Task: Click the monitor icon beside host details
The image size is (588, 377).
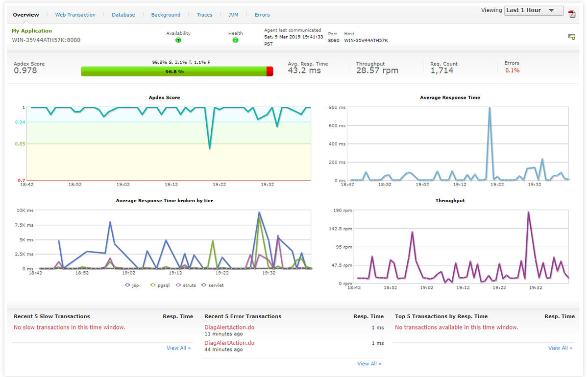Action: click(x=572, y=37)
